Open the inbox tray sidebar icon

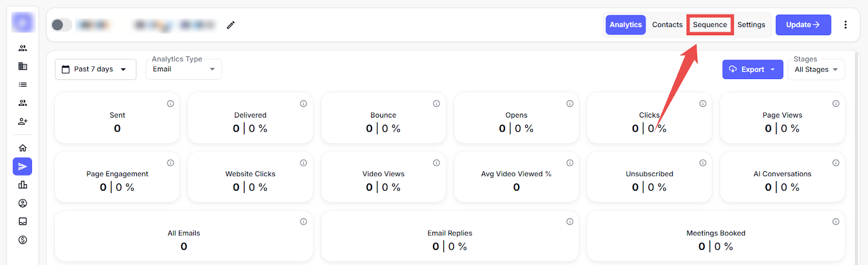tap(23, 221)
